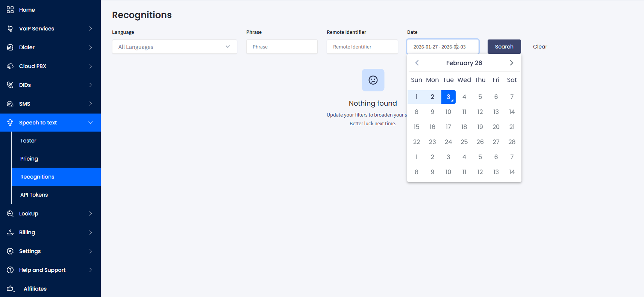
Task: Pick February 24 in the calendar
Action: pos(448,142)
